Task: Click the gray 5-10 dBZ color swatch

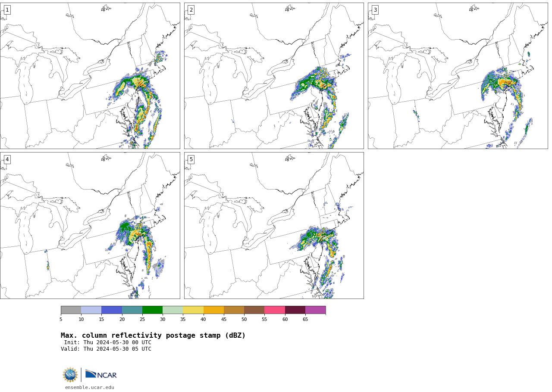Action: tap(71, 310)
